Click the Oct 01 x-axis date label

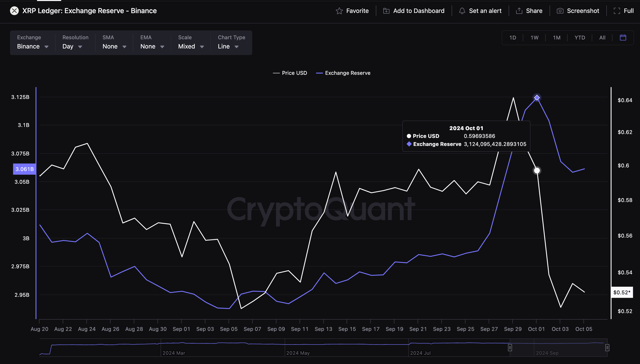pyautogui.click(x=536, y=329)
